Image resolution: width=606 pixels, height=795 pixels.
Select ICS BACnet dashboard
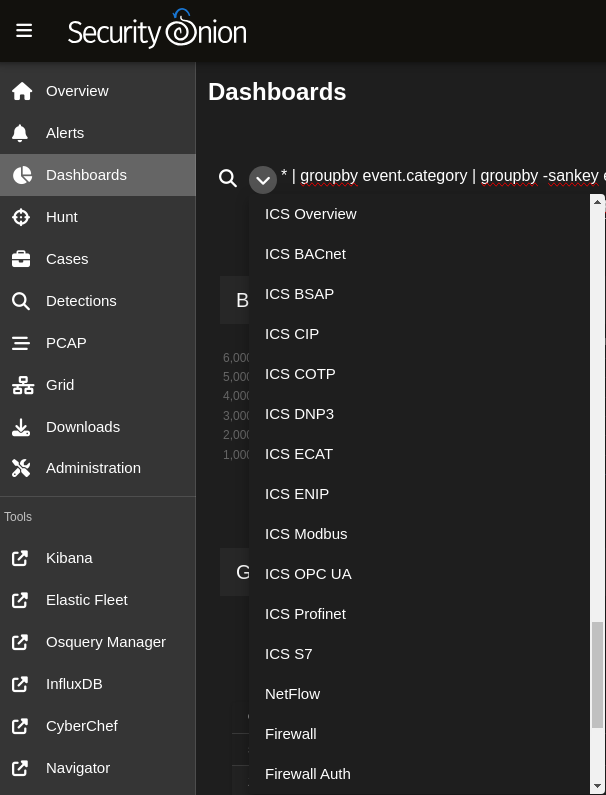click(419, 254)
